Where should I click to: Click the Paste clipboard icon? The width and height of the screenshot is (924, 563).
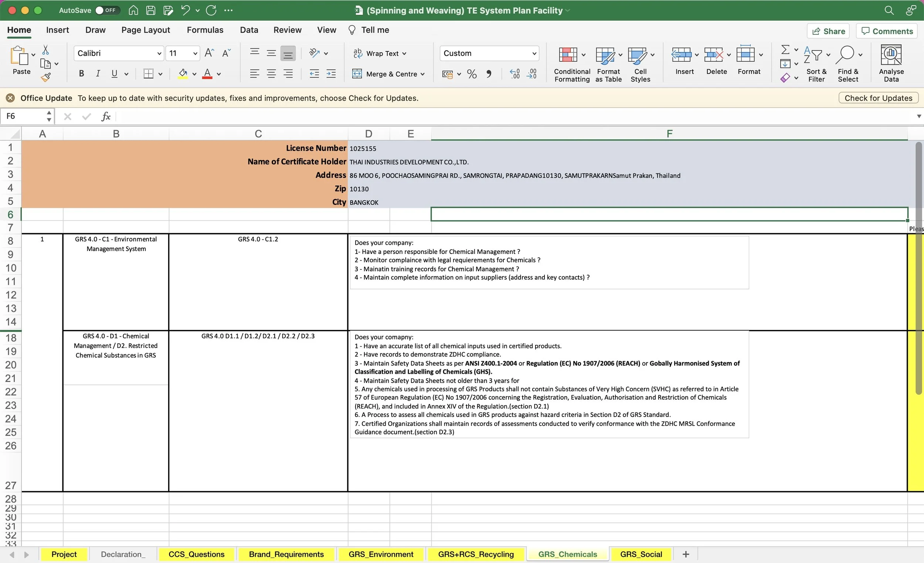point(19,55)
